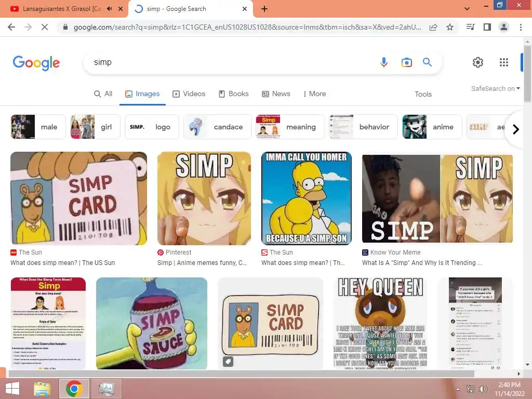Screen dimensions: 532x399
Task: Stop loading the page
Action: click(x=45, y=27)
